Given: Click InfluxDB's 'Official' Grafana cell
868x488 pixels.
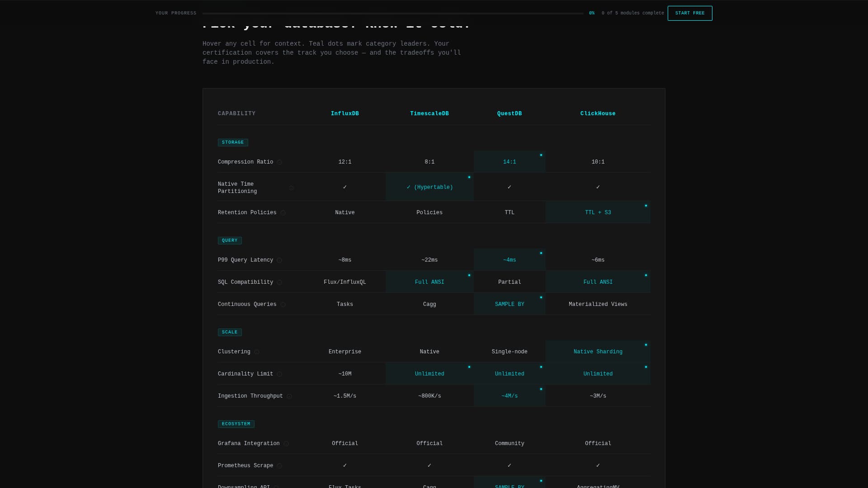Looking at the screenshot, I should point(345,443).
